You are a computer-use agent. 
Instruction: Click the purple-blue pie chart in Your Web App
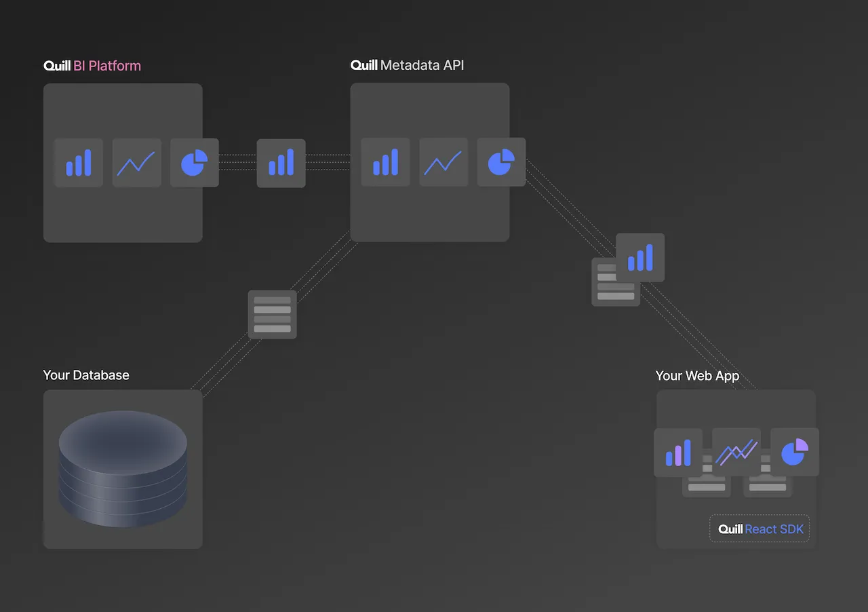[795, 453]
